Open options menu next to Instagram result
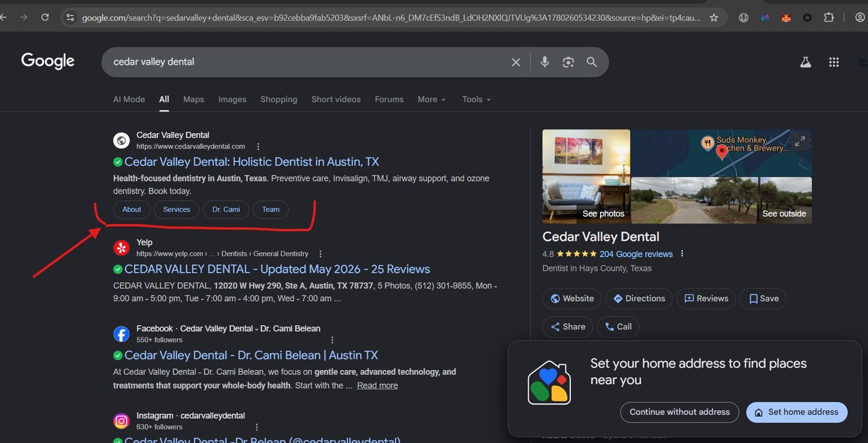The width and height of the screenshot is (868, 443). pyautogui.click(x=257, y=427)
